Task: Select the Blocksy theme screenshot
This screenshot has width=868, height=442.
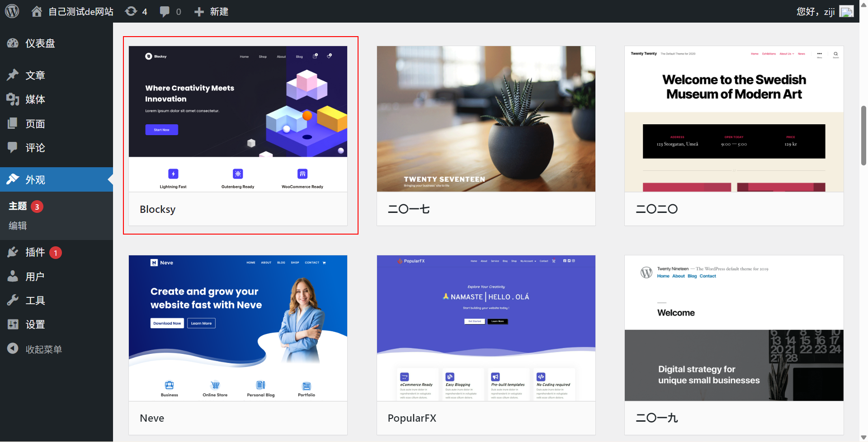Action: point(238,119)
